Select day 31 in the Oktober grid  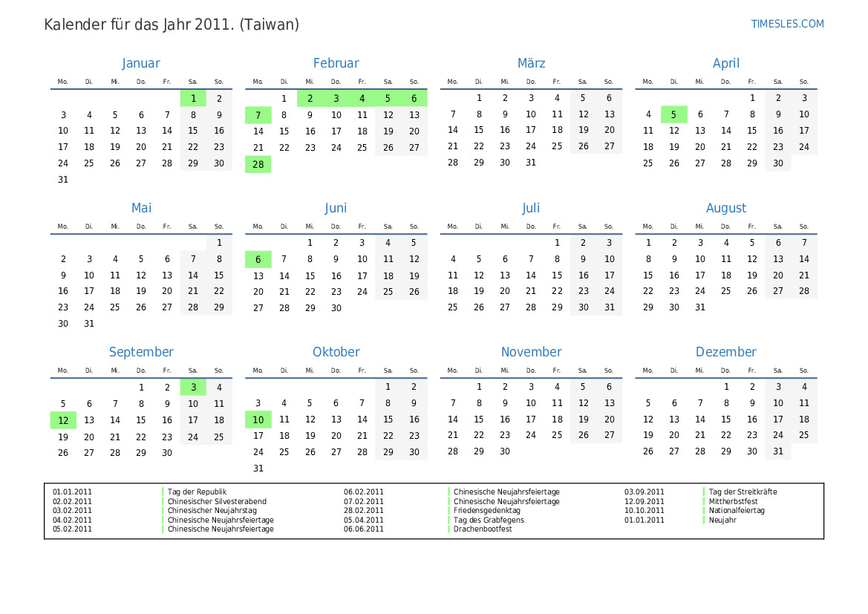click(258, 468)
